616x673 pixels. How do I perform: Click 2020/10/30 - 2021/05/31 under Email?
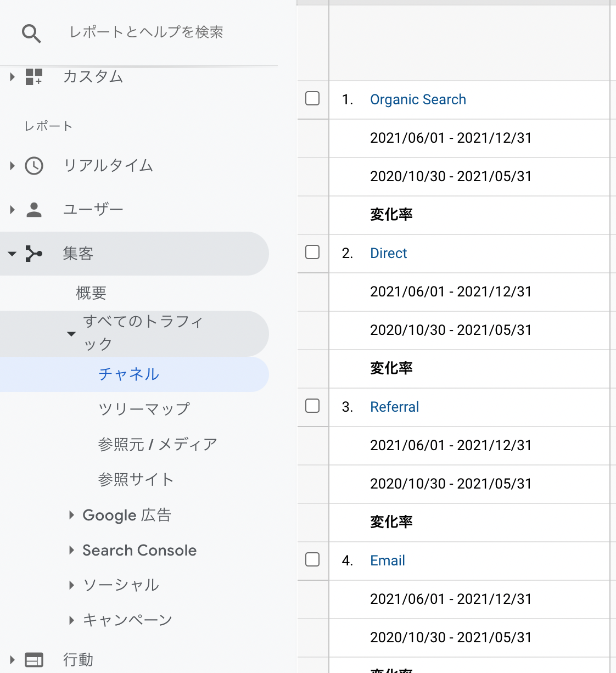pos(451,637)
